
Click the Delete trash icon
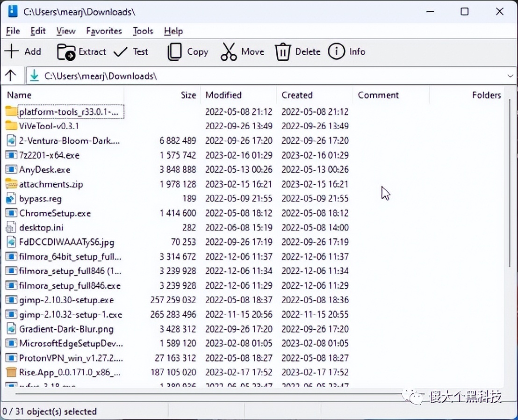282,52
